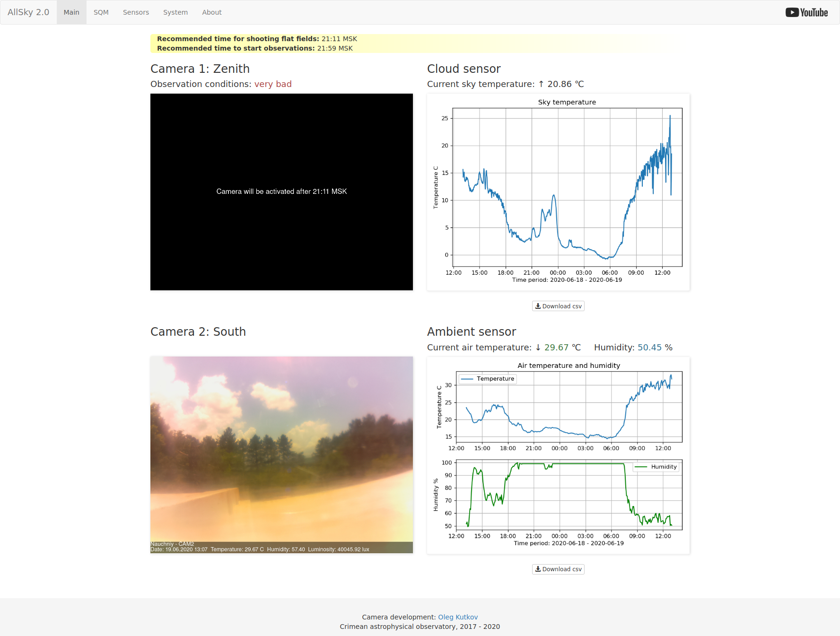Click the flat fields time 21:11 MSK
Screen dimensions: 840x636
[339, 39]
